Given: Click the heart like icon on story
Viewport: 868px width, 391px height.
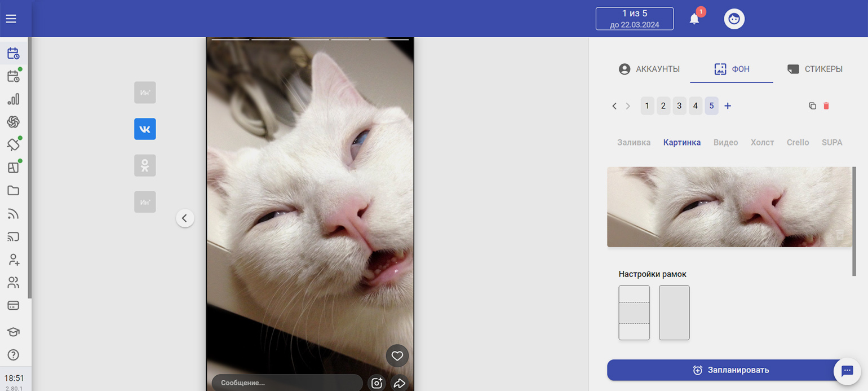Looking at the screenshot, I should pos(397,356).
